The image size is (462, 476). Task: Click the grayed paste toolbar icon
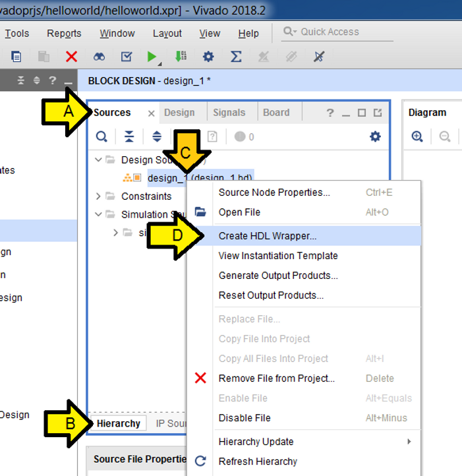tap(43, 57)
